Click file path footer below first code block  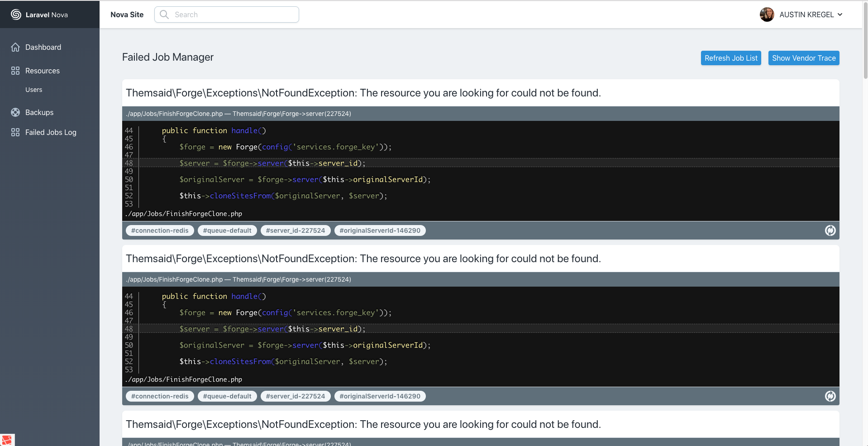(x=184, y=214)
